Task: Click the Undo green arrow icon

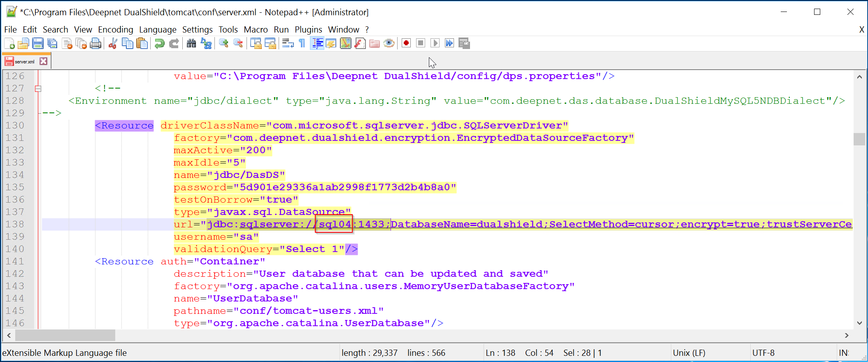Action: [x=159, y=43]
